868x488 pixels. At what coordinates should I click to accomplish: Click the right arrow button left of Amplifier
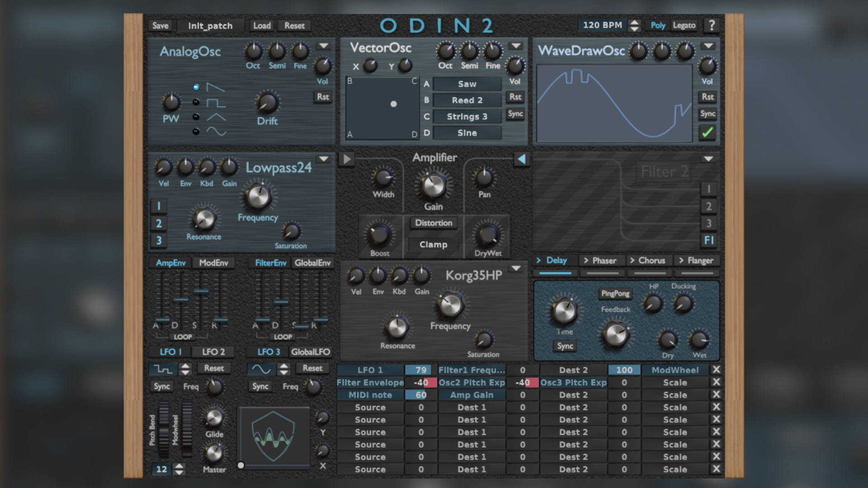(347, 159)
